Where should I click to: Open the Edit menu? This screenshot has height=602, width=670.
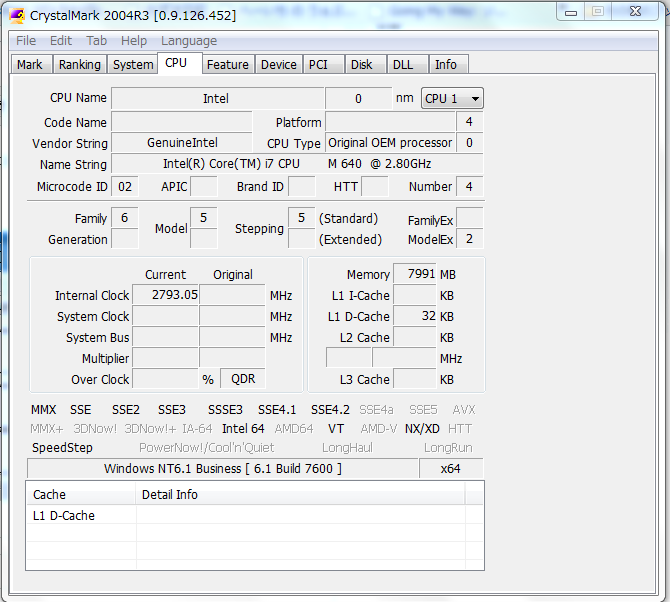61,41
